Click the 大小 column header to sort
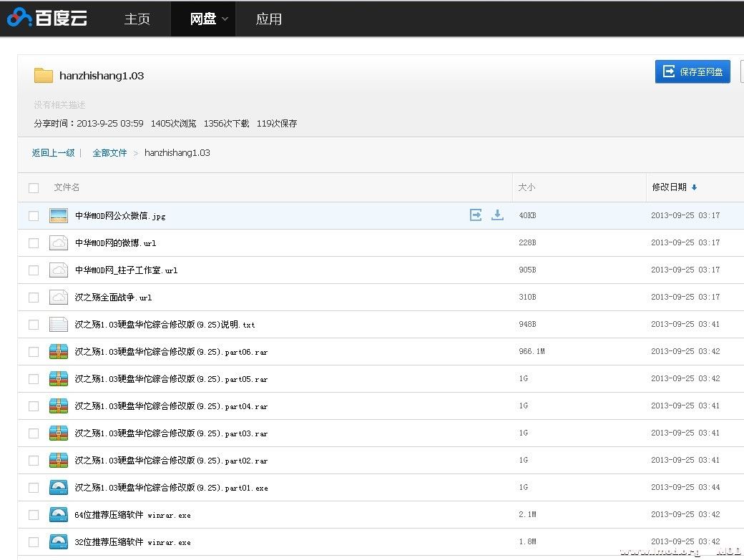Image resolution: width=744 pixels, height=560 pixels. [527, 187]
